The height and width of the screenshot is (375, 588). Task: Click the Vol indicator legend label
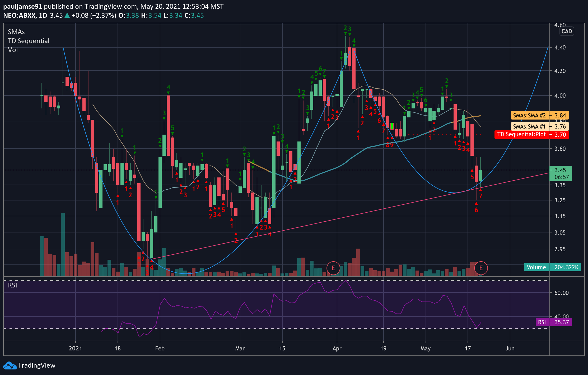pyautogui.click(x=13, y=50)
